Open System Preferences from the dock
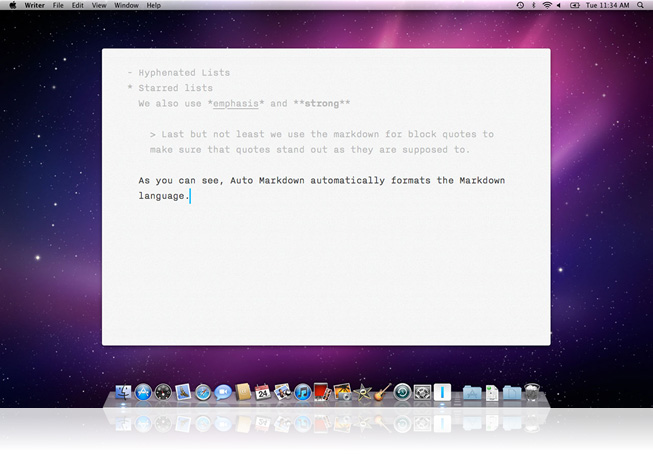This screenshot has height=454, width=653. tap(422, 392)
